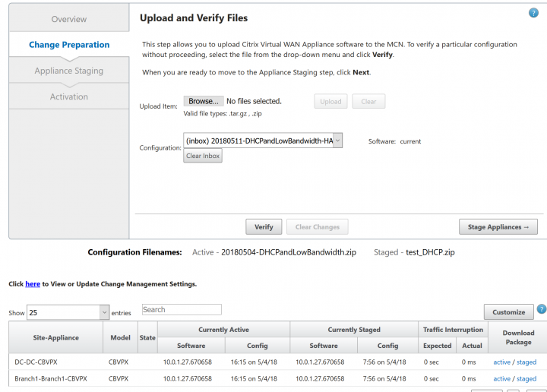Focus the table Search field
This screenshot has width=547, height=392.
[182, 310]
